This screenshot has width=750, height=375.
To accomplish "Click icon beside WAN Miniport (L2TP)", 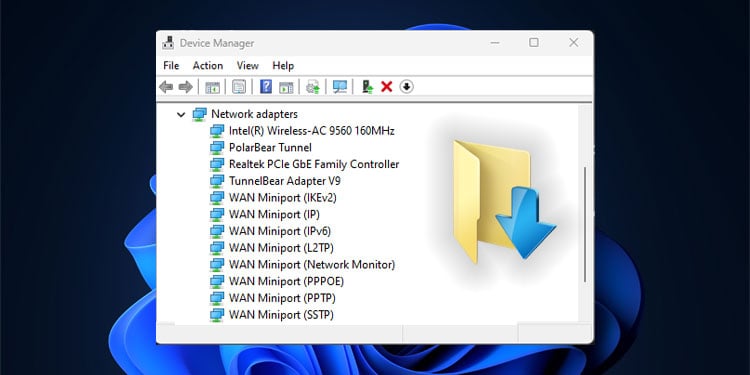I will (217, 248).
